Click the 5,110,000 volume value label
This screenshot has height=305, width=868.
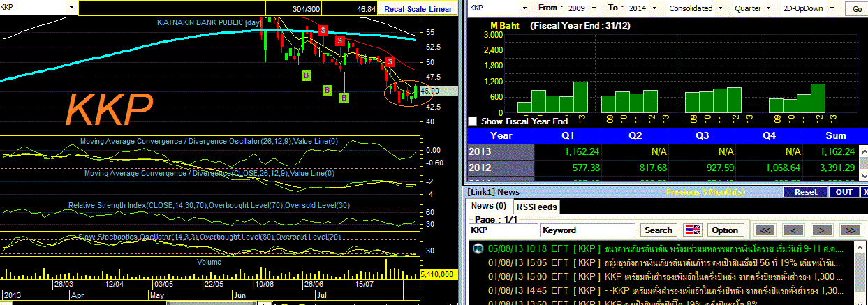pyautogui.click(x=439, y=275)
